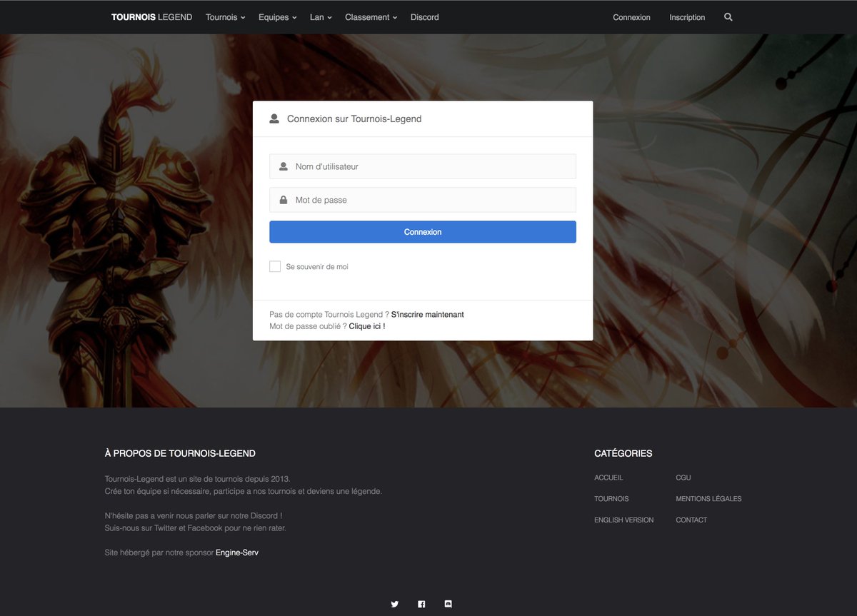Expand the Tournois dropdown menu

coord(225,17)
